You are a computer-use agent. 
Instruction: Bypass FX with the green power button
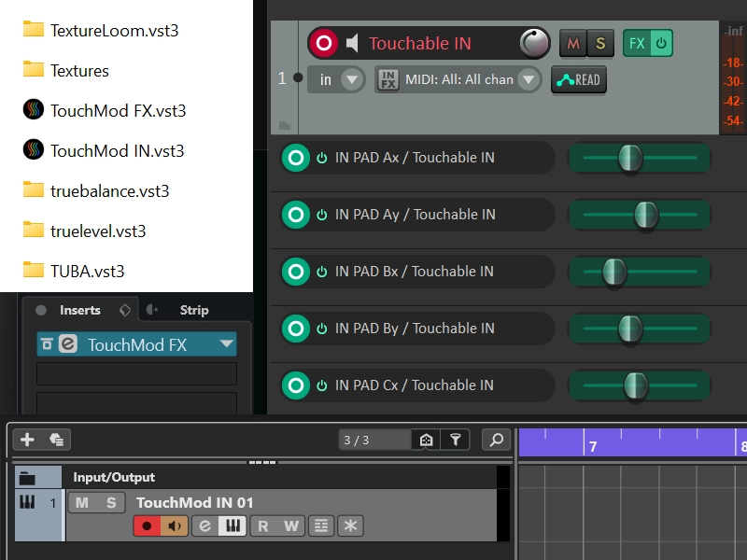[661, 43]
